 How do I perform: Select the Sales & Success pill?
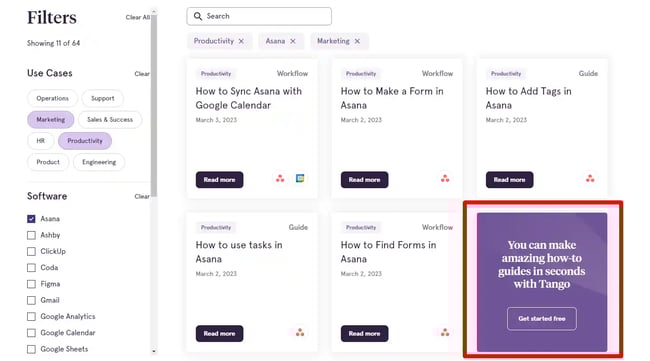click(110, 120)
